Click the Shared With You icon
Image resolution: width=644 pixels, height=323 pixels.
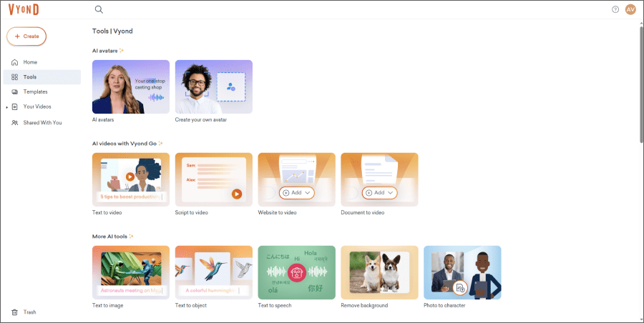pos(14,123)
